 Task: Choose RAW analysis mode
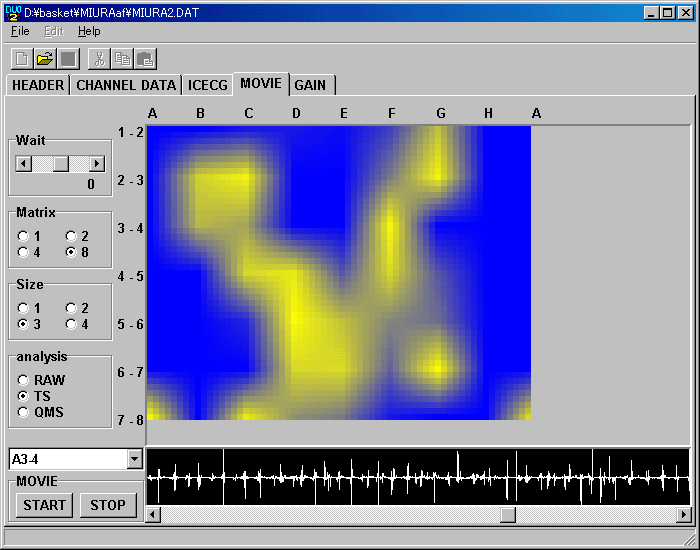(23, 380)
